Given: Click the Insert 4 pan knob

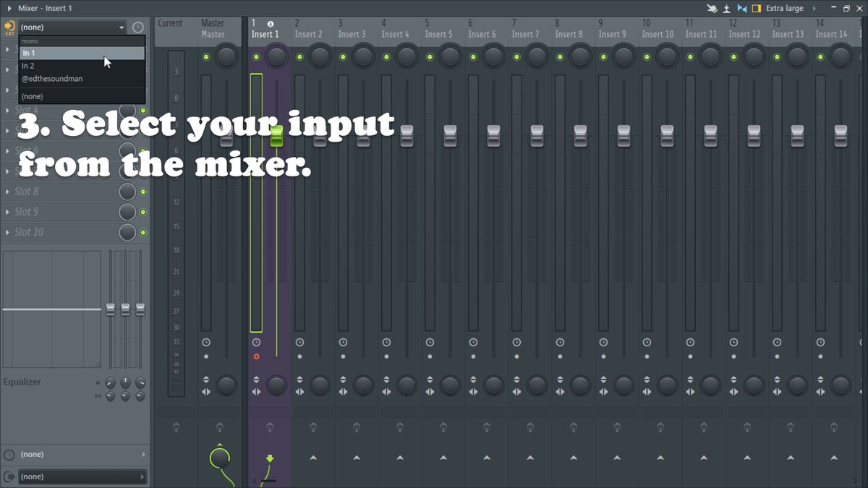Looking at the screenshot, I should click(x=407, y=56).
